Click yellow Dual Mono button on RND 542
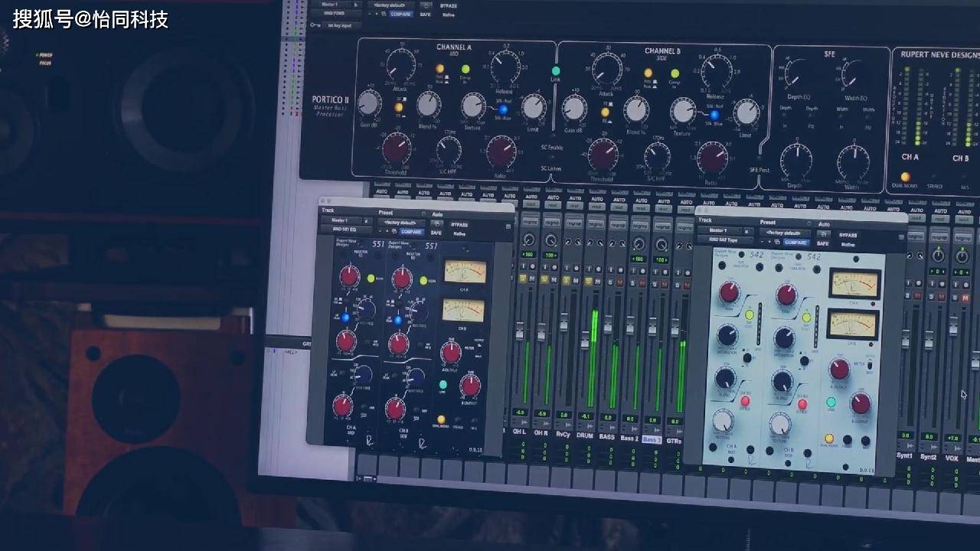The width and height of the screenshot is (980, 551). point(829,439)
